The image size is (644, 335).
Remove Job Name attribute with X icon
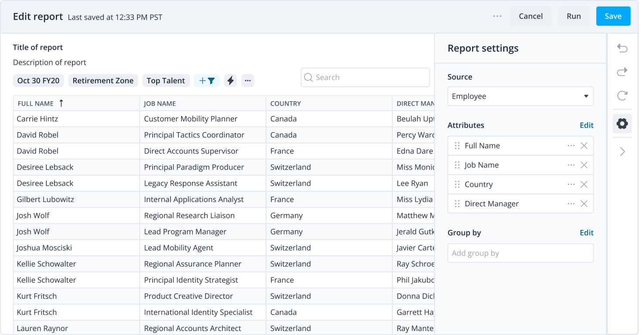(584, 165)
